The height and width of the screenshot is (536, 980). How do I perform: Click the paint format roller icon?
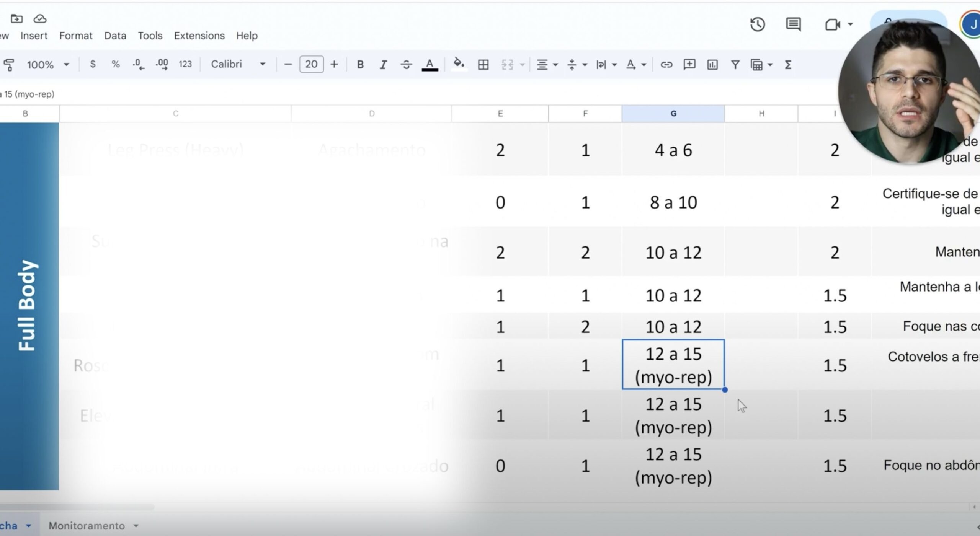tap(9, 65)
